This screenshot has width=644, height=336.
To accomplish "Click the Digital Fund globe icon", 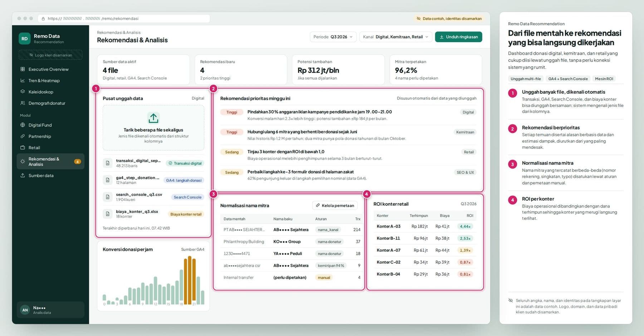I will (x=23, y=125).
